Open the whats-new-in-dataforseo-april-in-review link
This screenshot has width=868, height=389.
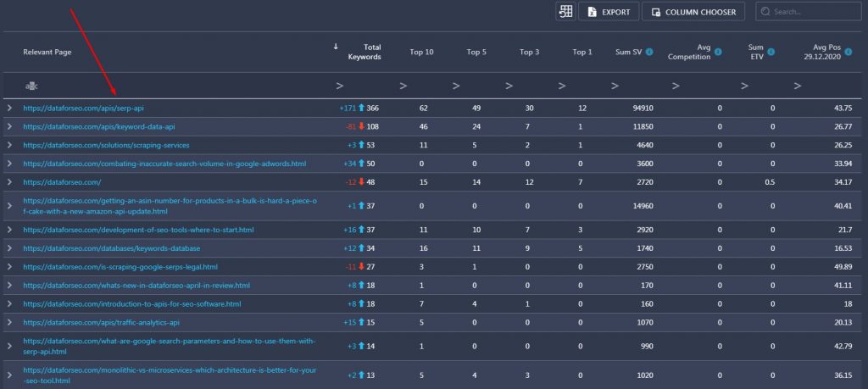coord(136,286)
